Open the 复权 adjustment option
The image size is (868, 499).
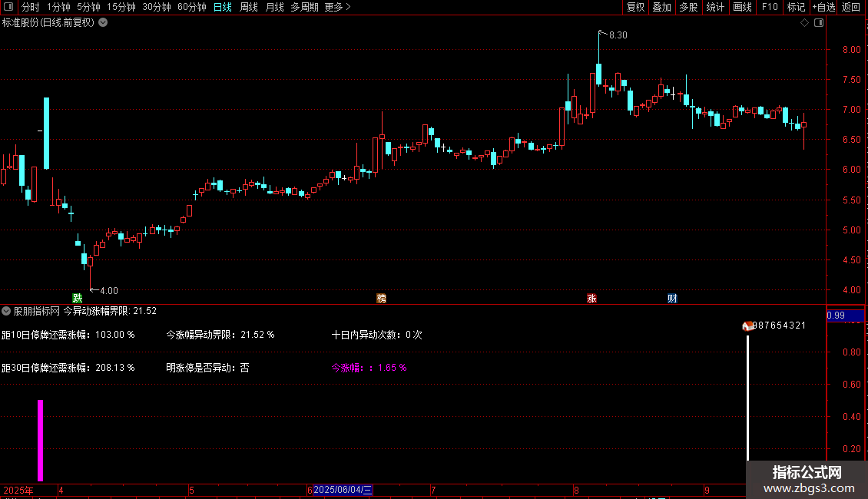tap(635, 7)
